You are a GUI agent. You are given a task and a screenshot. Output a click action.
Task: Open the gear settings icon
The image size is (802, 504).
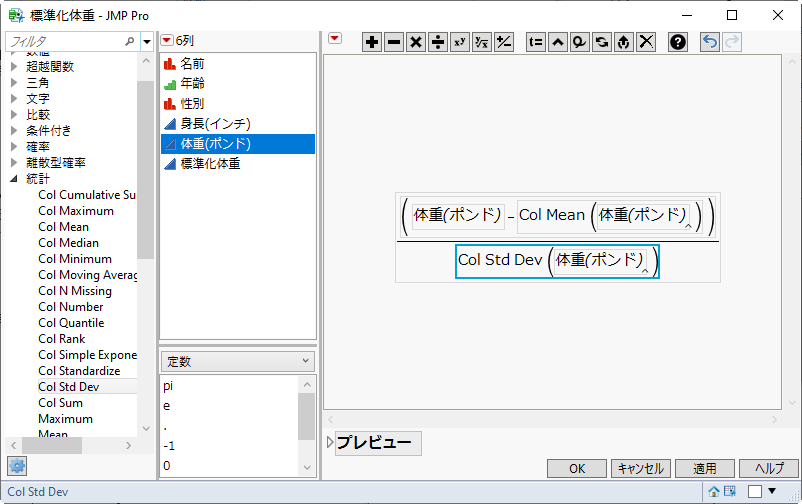click(x=17, y=466)
